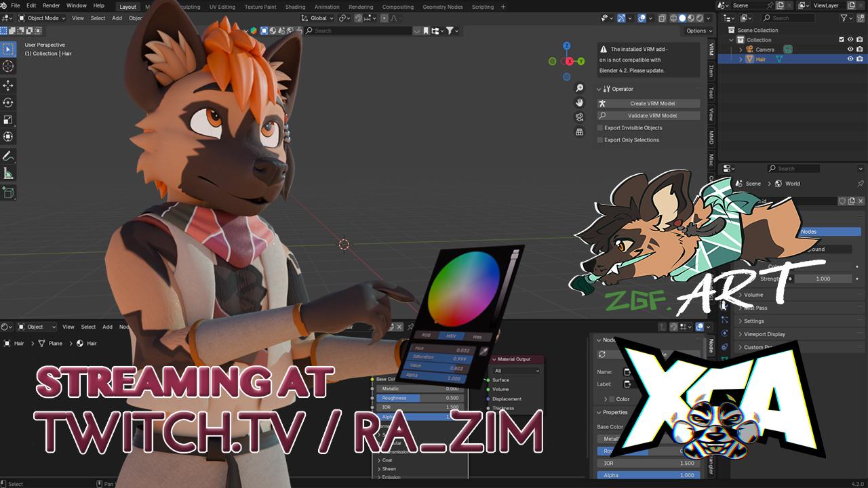Click Create VRM Model button
This screenshot has height=488, width=868.
pyautogui.click(x=648, y=103)
